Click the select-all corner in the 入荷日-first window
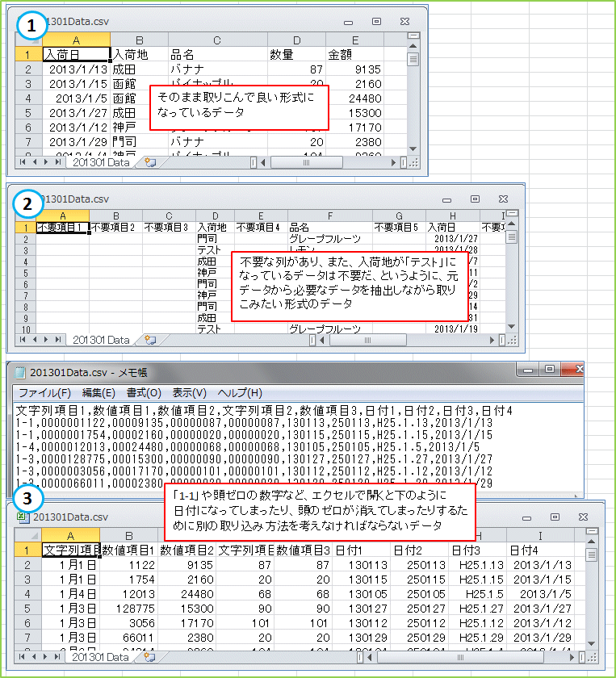The height and width of the screenshot is (678, 616). tap(28, 40)
